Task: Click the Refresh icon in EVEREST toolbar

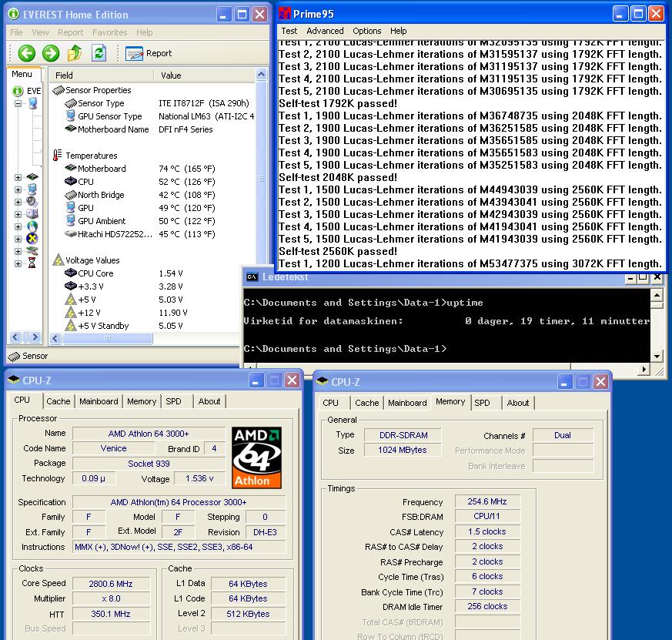Action: [x=99, y=53]
